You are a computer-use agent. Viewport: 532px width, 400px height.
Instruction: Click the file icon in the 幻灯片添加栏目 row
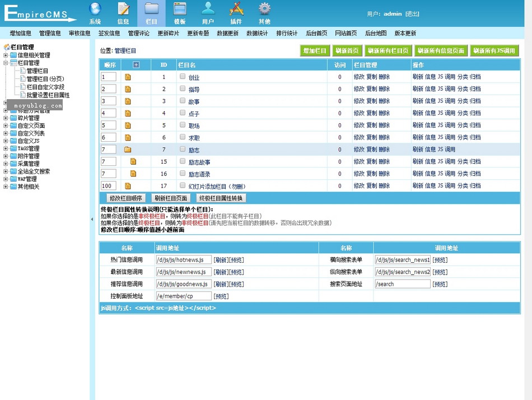(128, 186)
